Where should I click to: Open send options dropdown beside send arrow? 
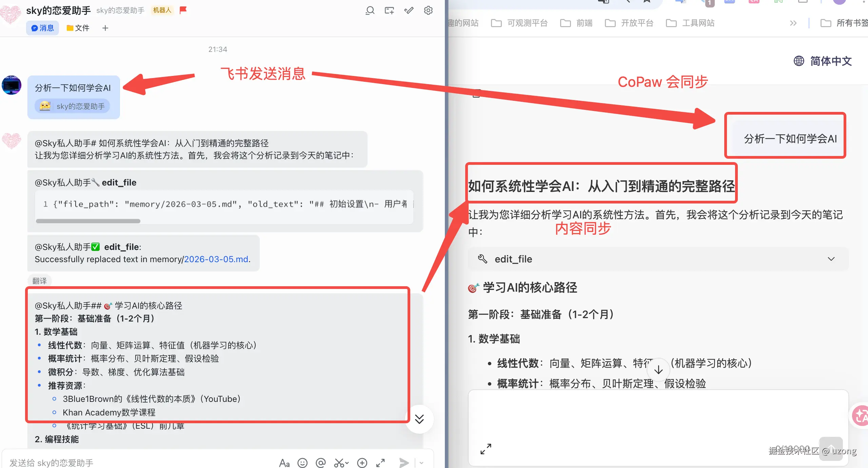[x=421, y=463]
